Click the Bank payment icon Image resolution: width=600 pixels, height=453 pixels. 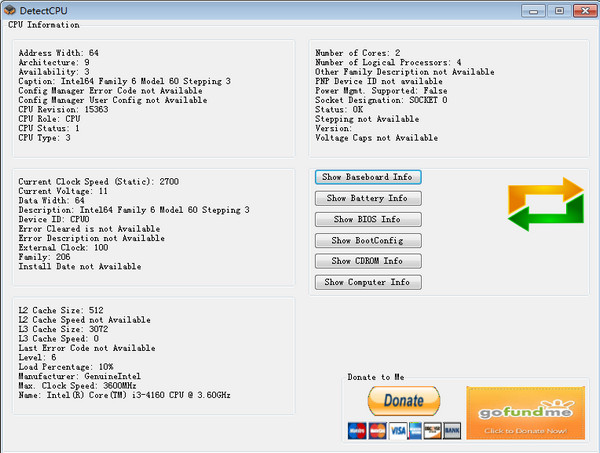click(x=451, y=430)
